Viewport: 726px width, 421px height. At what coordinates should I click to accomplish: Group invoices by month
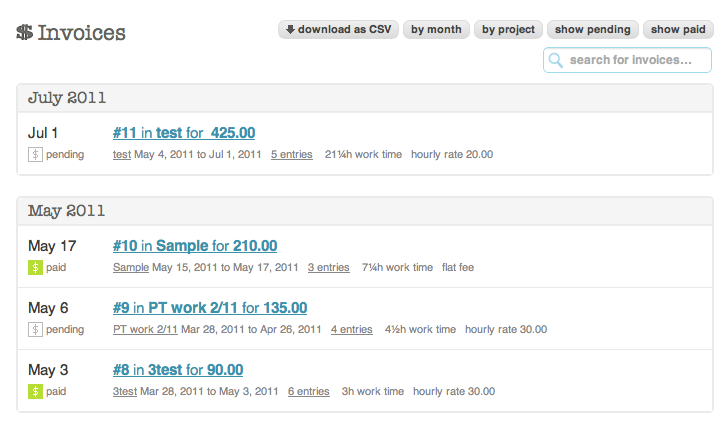point(436,30)
